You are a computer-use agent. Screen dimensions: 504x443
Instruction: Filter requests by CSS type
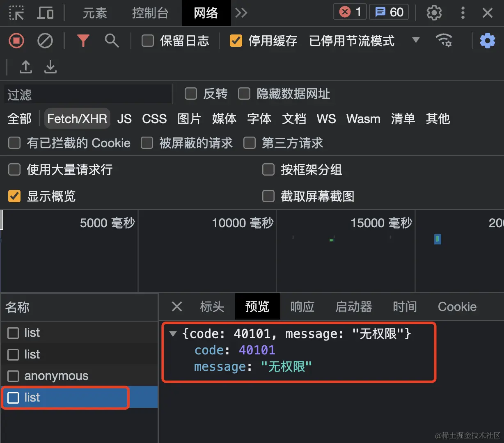click(x=154, y=119)
